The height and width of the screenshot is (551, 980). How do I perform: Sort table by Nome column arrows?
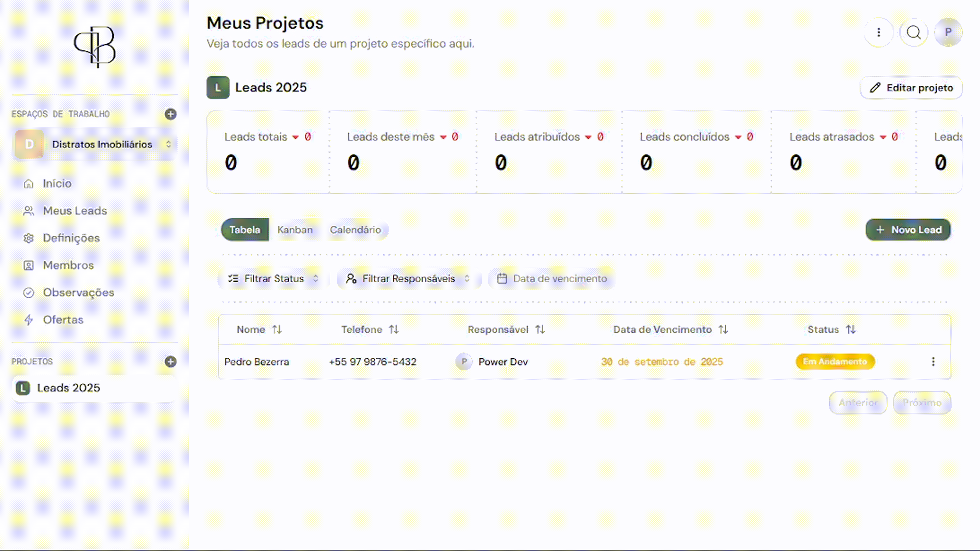pos(277,329)
